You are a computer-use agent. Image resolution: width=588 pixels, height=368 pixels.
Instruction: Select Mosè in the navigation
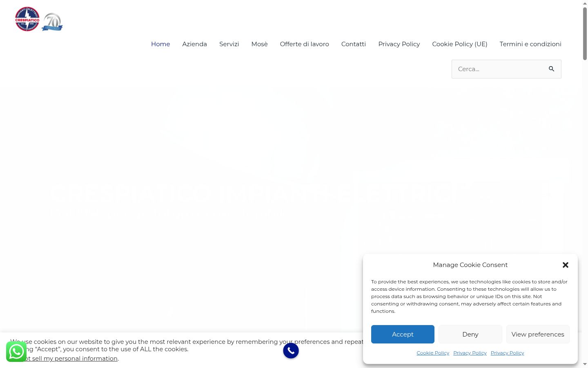point(259,44)
